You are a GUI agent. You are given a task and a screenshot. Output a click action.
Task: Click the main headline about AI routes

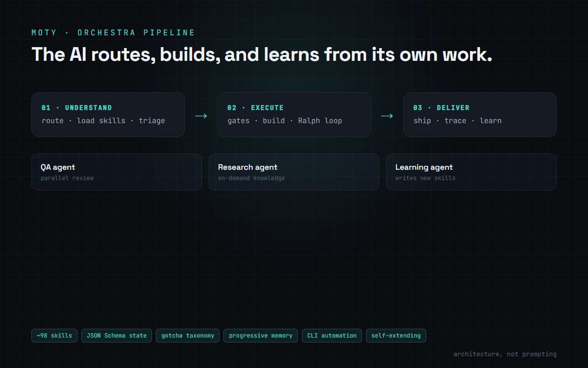262,54
